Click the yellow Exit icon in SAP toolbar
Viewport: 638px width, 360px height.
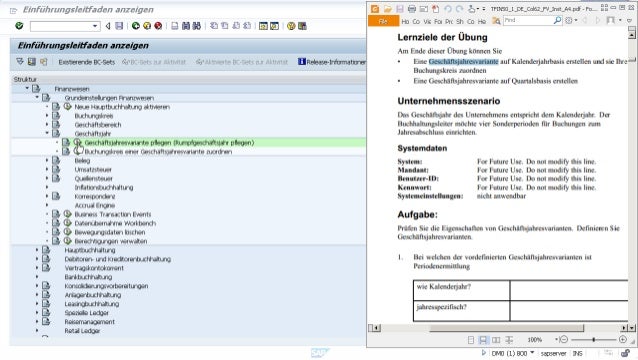(x=147, y=26)
